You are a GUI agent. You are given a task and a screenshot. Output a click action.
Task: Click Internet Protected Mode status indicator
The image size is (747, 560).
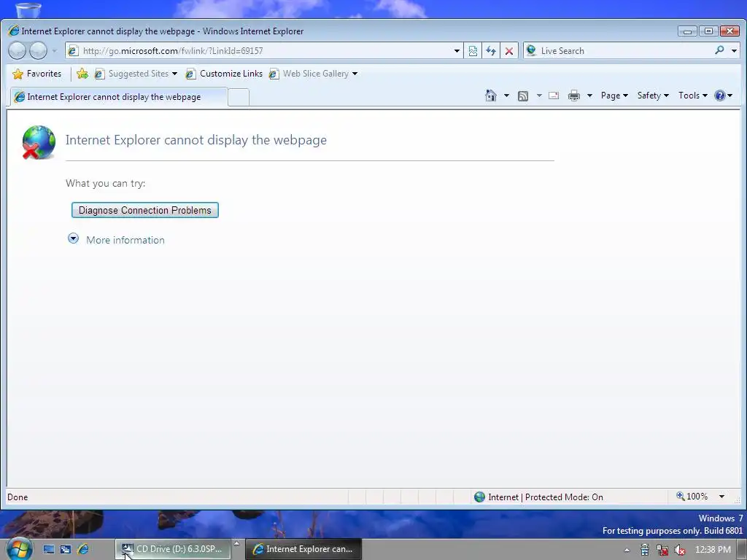click(538, 497)
